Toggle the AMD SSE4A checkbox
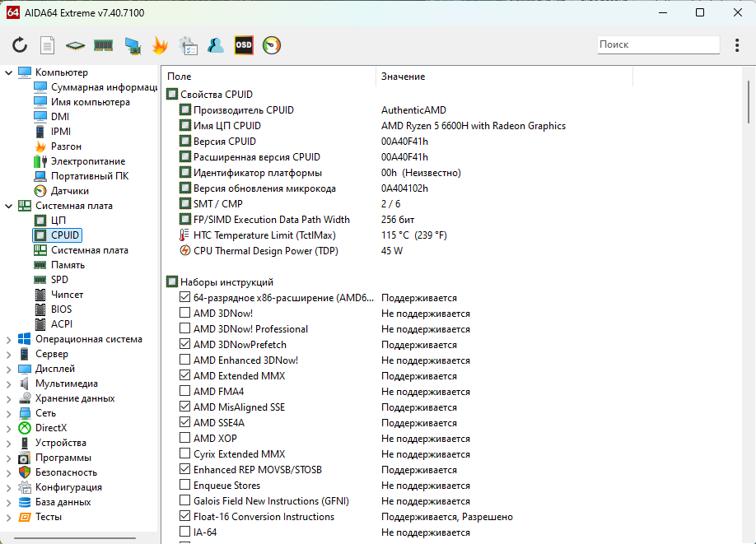Viewport: 756px width, 544px height. 184,423
